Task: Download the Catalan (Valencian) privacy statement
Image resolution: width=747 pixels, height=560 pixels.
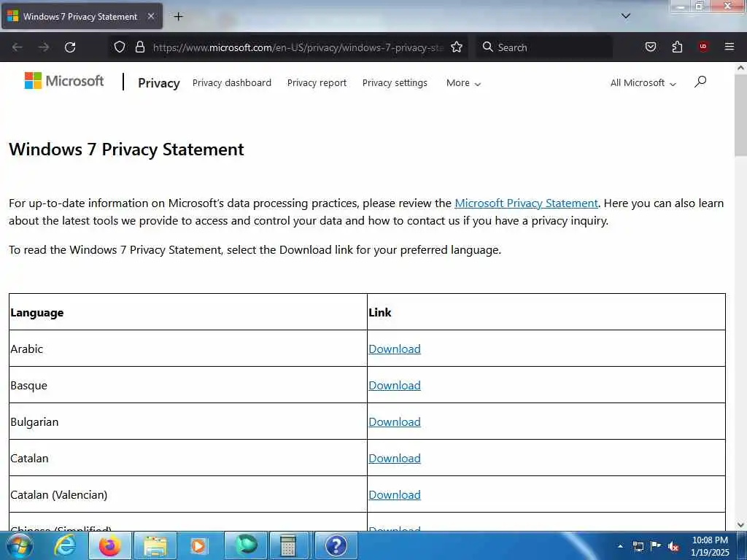Action: point(395,495)
